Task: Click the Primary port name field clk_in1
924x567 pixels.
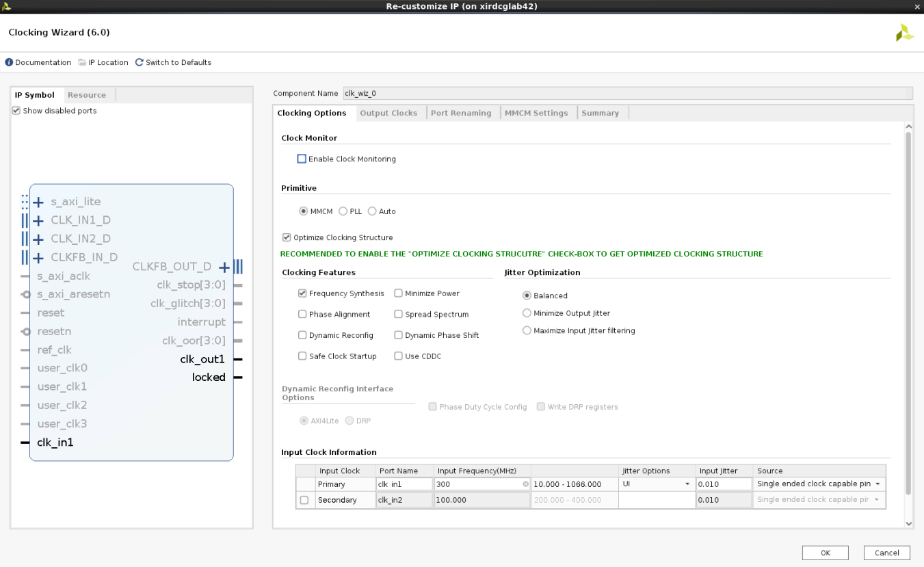Action: point(404,484)
